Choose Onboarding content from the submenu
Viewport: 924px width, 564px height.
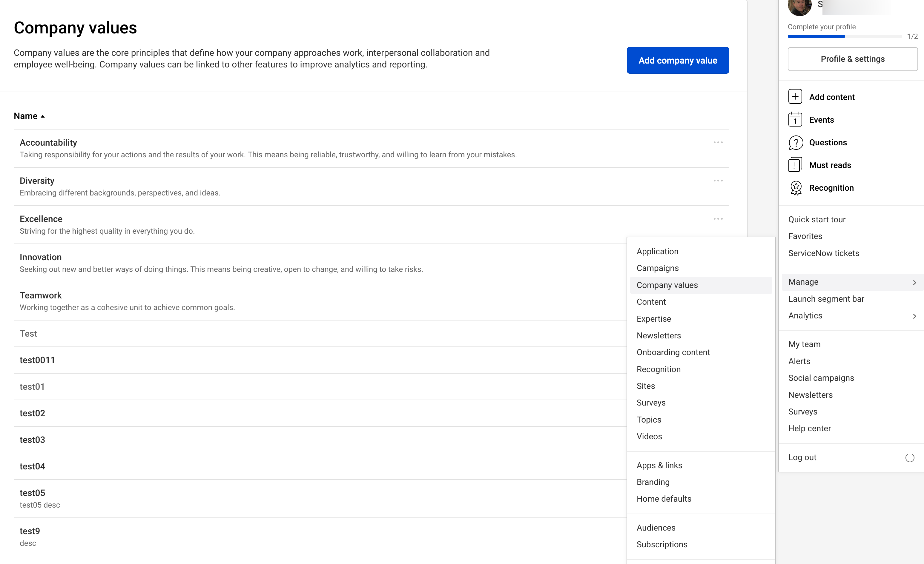click(673, 352)
